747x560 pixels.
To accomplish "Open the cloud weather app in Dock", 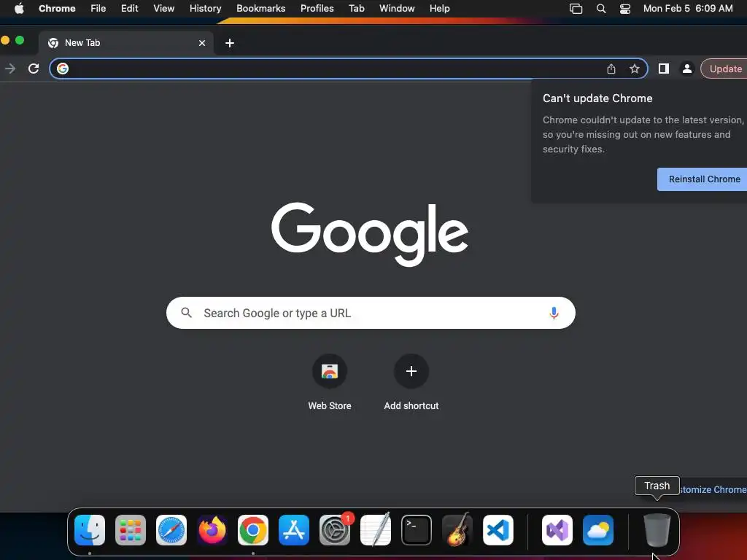I will 598,530.
